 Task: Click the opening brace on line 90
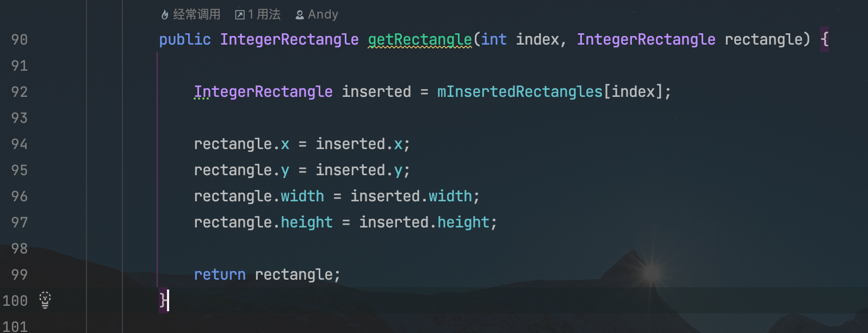(x=824, y=39)
